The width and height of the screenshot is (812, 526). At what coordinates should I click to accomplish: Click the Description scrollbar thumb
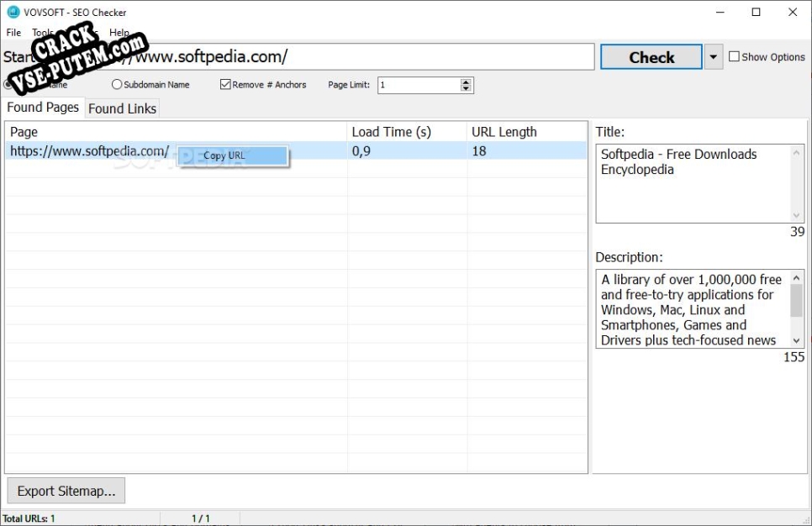tap(797, 300)
